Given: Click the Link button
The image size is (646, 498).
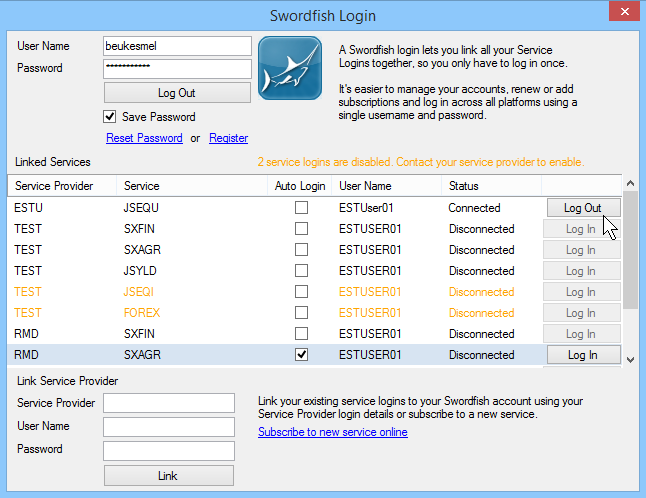Looking at the screenshot, I should point(168,476).
